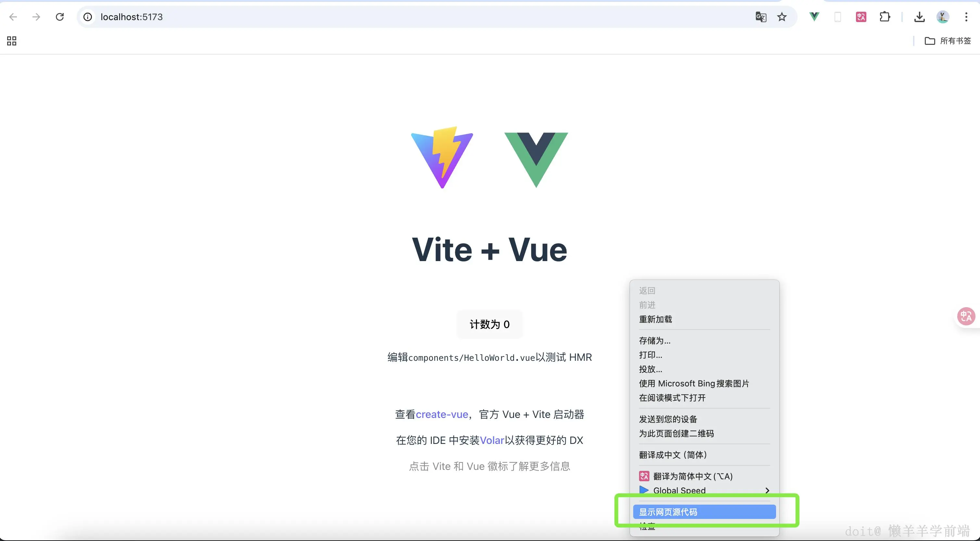Click the floating pink translate button
The image size is (980, 541).
[x=966, y=316]
